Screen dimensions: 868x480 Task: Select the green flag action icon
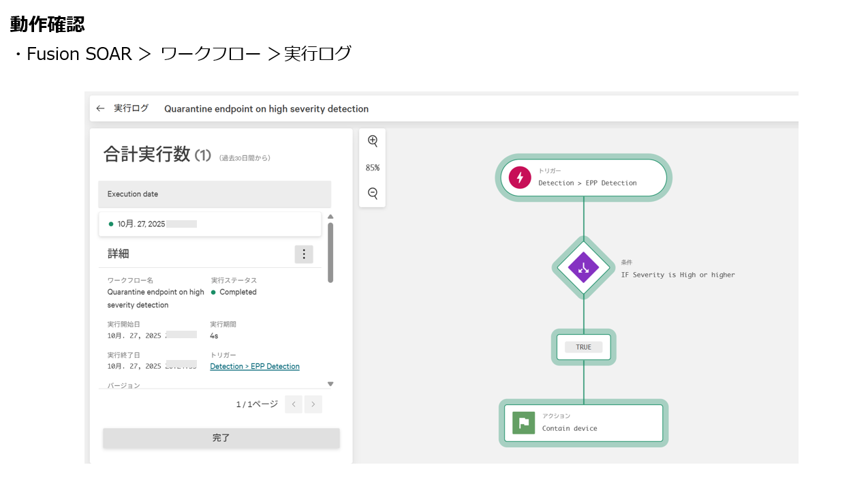click(524, 423)
